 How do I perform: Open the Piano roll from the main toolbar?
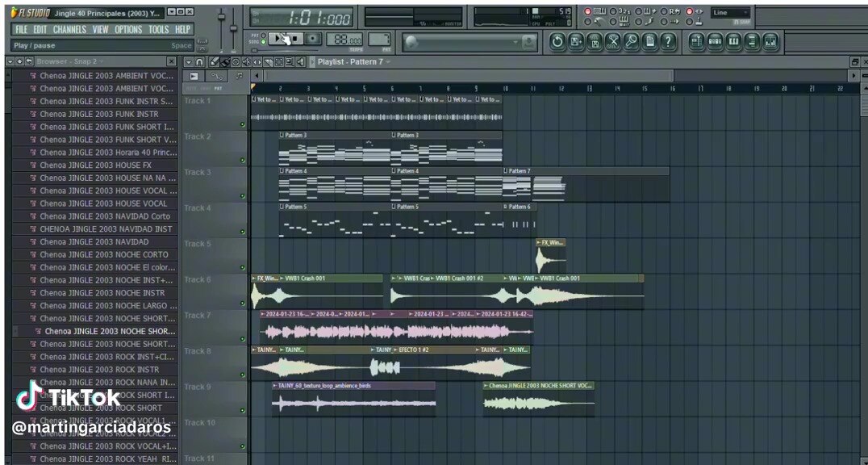click(x=732, y=41)
